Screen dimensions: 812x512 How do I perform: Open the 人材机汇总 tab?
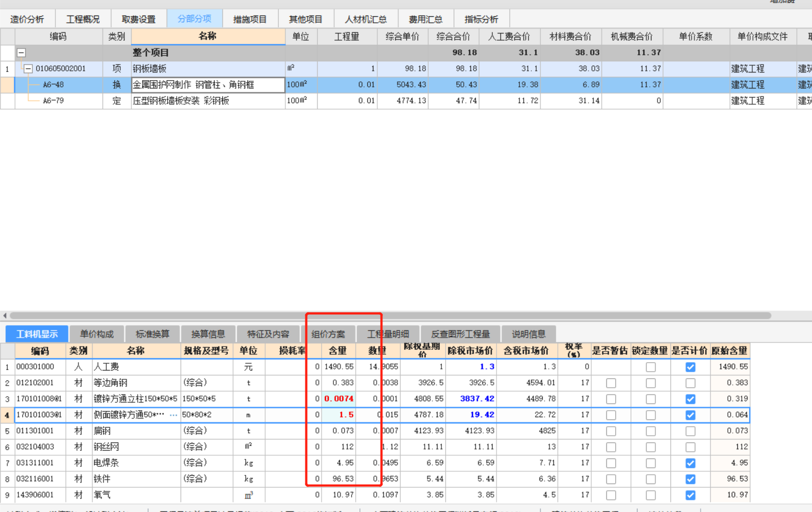tap(366, 19)
